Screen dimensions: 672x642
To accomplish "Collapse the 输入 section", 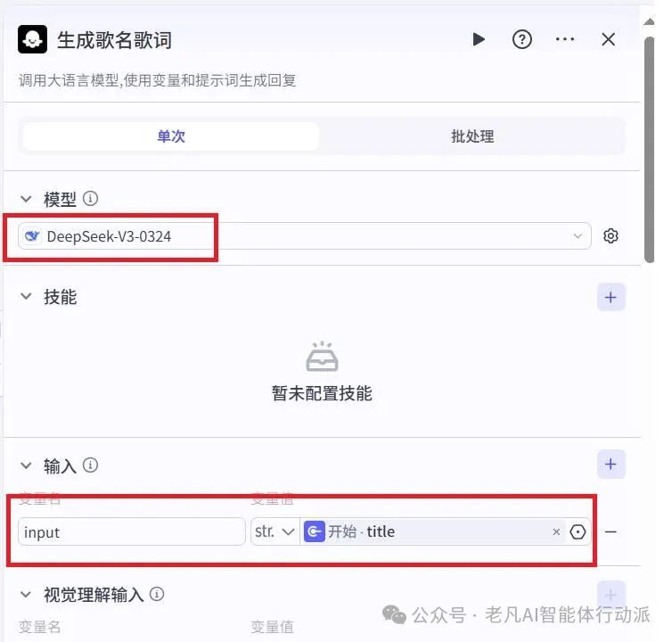I will [x=26, y=465].
